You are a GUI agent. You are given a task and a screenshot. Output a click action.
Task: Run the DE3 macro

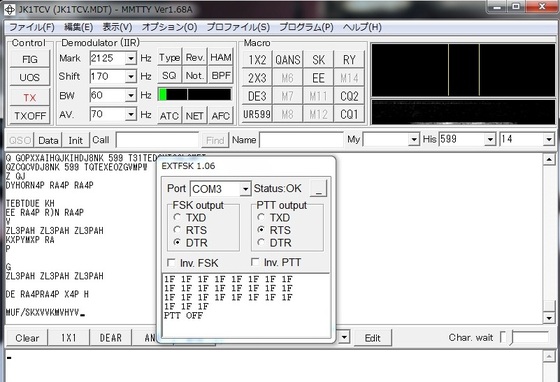click(x=257, y=96)
